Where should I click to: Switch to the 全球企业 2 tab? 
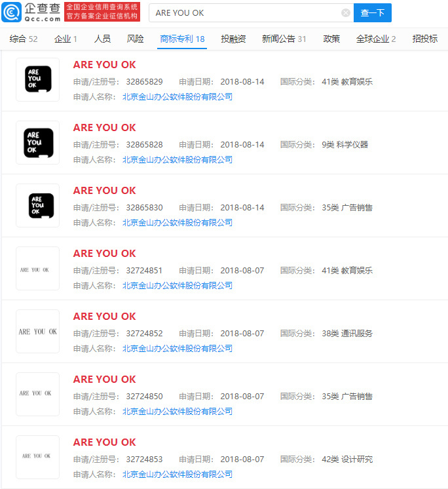[376, 39]
